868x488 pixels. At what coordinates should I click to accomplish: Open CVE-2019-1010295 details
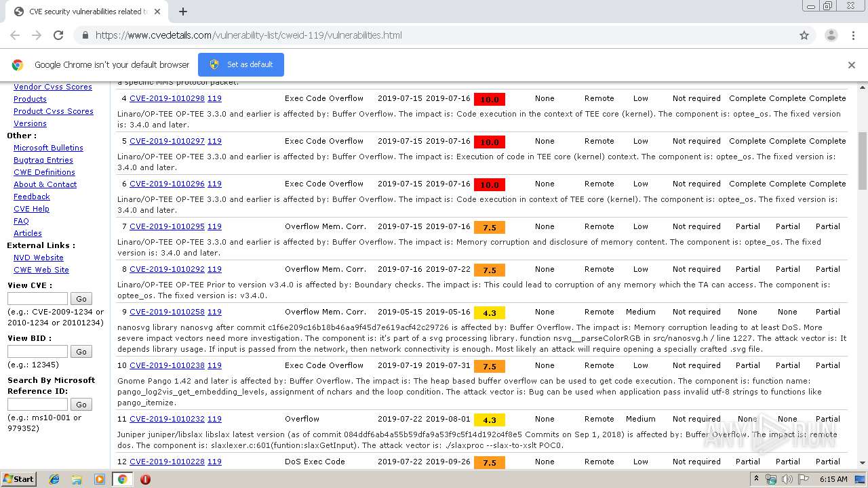pyautogui.click(x=167, y=226)
